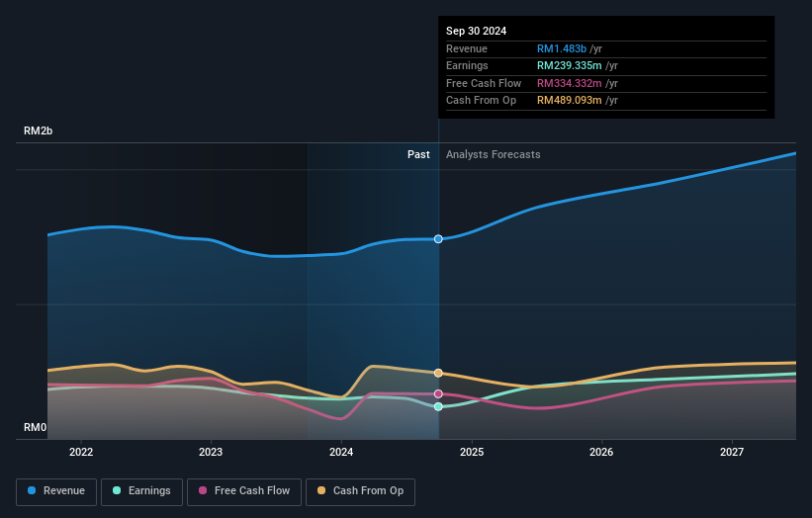Viewport: 812px width, 518px height.
Task: Click the RM0 y-axis label
Action: tap(35, 427)
